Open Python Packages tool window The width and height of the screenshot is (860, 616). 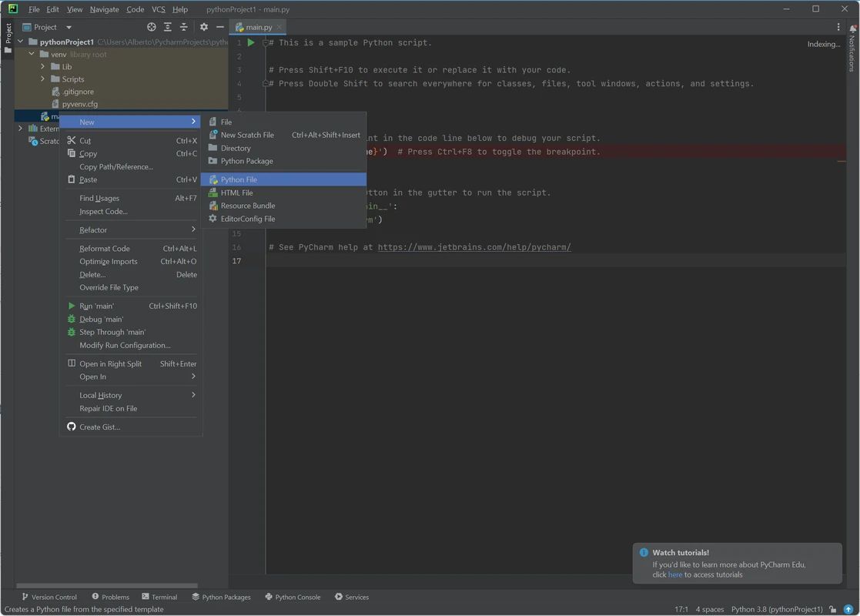click(222, 597)
